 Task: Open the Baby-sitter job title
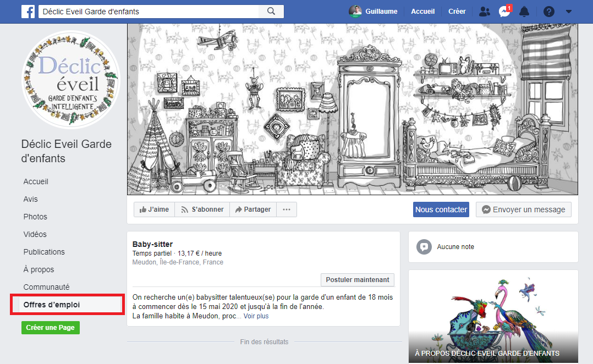[152, 244]
